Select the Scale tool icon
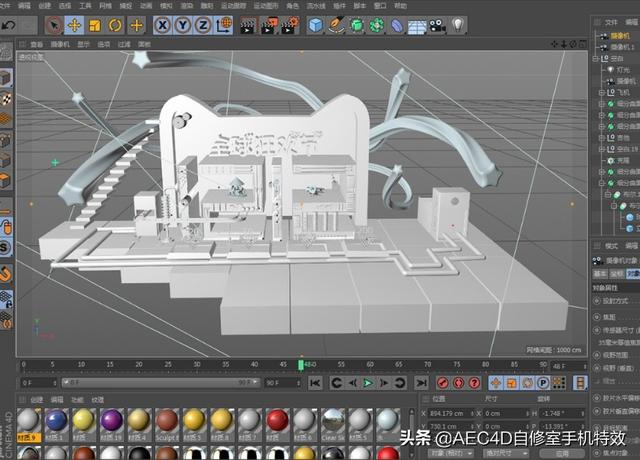 coord(95,26)
